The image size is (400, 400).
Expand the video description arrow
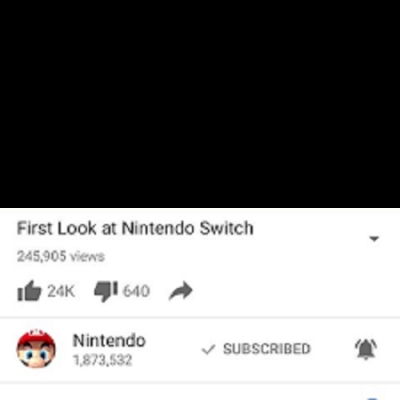[374, 239]
